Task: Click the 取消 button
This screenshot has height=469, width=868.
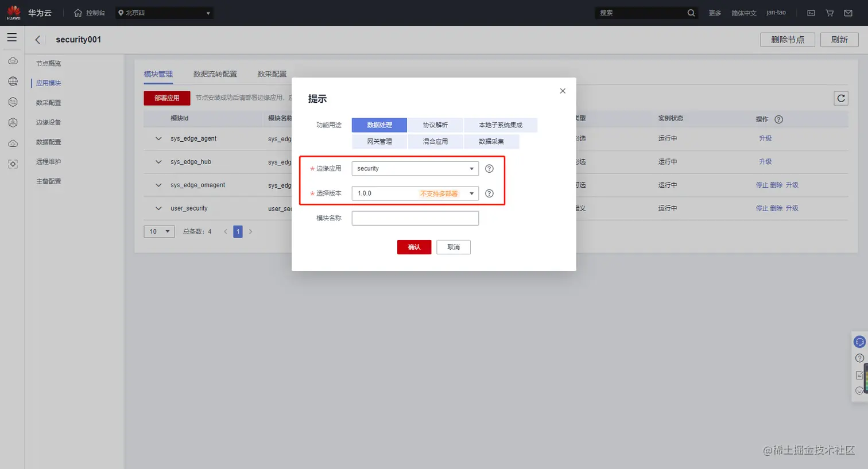Action: [454, 247]
